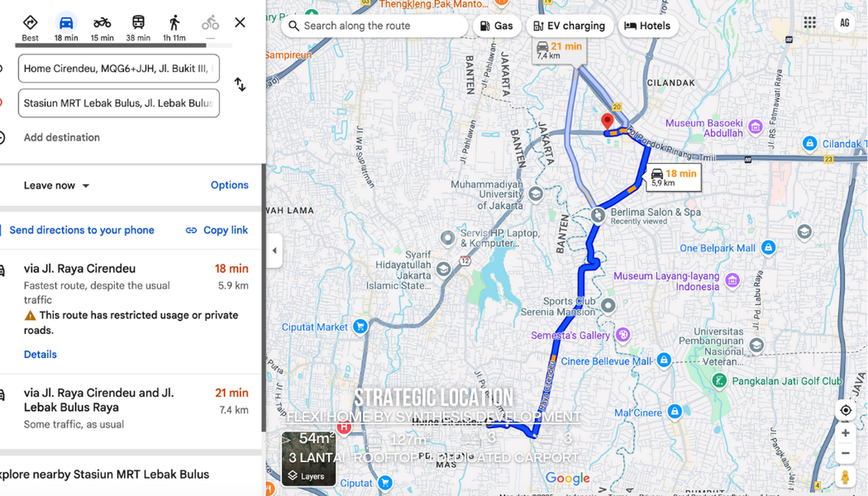
Task: Open the Google apps grid
Action: pyautogui.click(x=810, y=22)
